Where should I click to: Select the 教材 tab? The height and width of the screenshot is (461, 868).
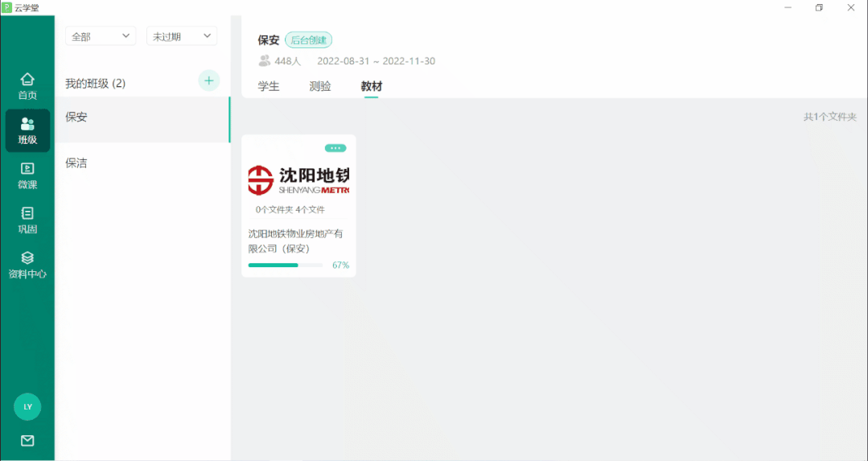tap(372, 86)
